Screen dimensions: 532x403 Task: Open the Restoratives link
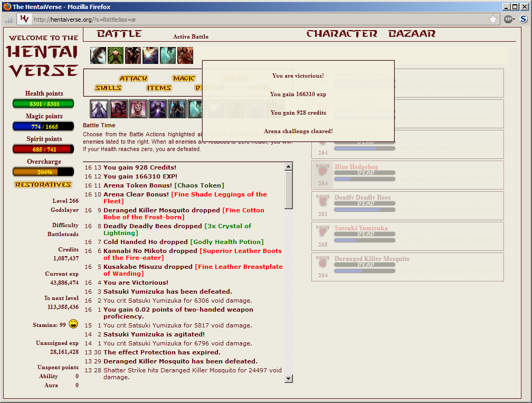pos(43,184)
